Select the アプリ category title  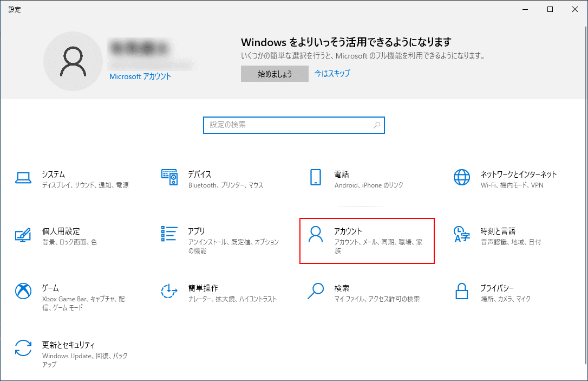click(x=197, y=231)
